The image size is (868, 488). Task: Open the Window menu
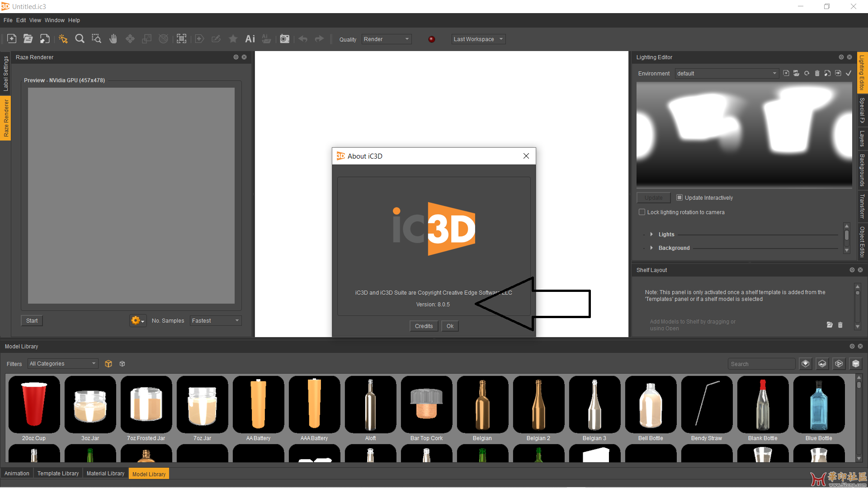(55, 20)
